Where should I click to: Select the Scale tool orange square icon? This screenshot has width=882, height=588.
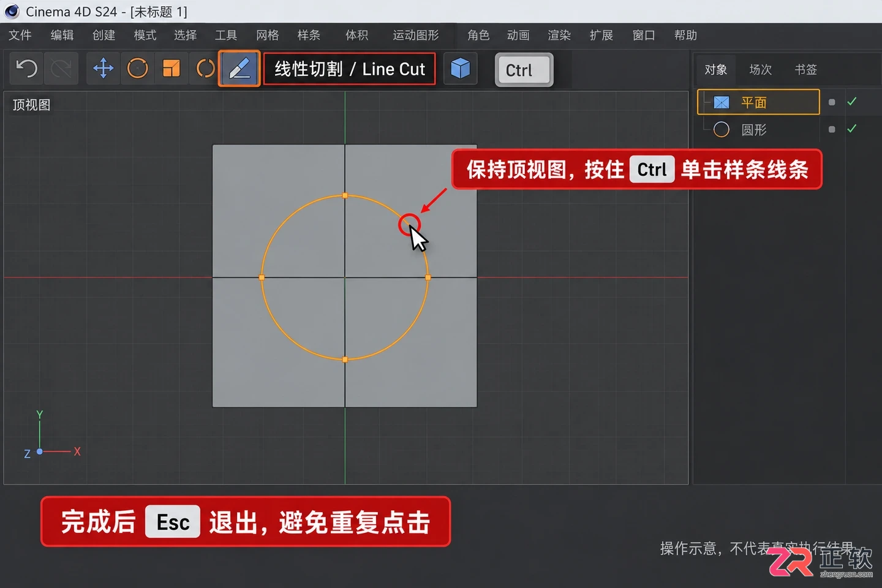tap(171, 68)
